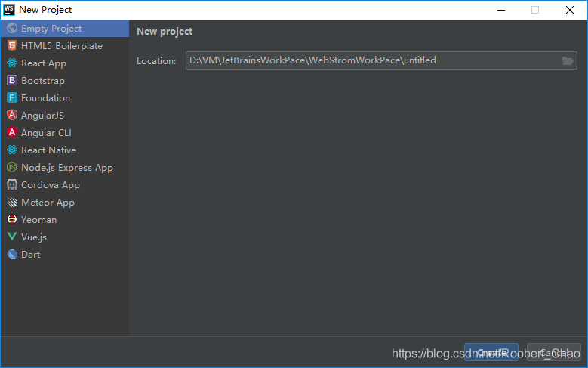Click the Yeoman face icon
Image resolution: width=588 pixels, height=368 pixels.
point(12,219)
